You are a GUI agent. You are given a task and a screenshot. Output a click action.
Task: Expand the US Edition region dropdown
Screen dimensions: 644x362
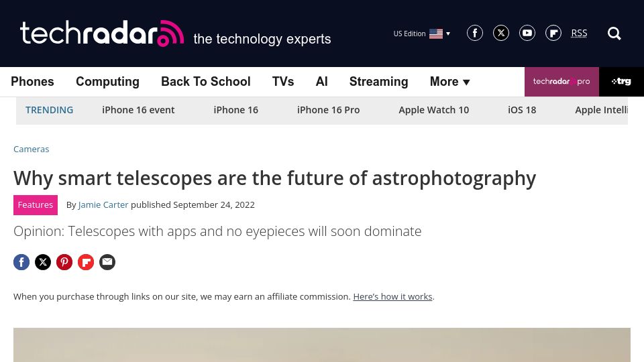tap(422, 34)
